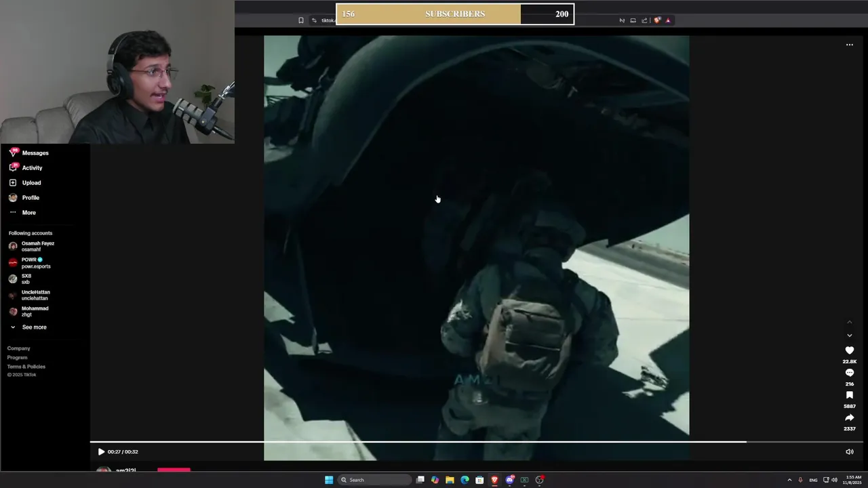Open Messages in TikTok sidebar
The image size is (868, 488).
[x=28, y=153]
